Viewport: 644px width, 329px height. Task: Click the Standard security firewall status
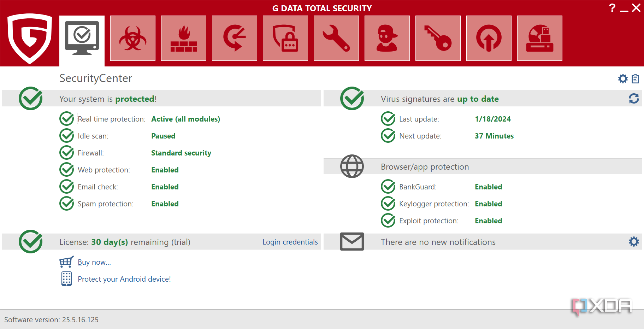pos(181,153)
